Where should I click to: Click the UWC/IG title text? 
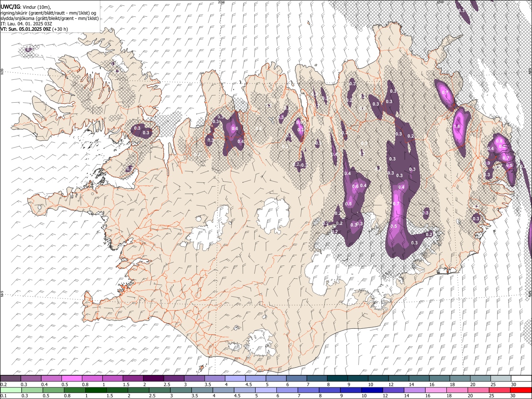coord(10,7)
